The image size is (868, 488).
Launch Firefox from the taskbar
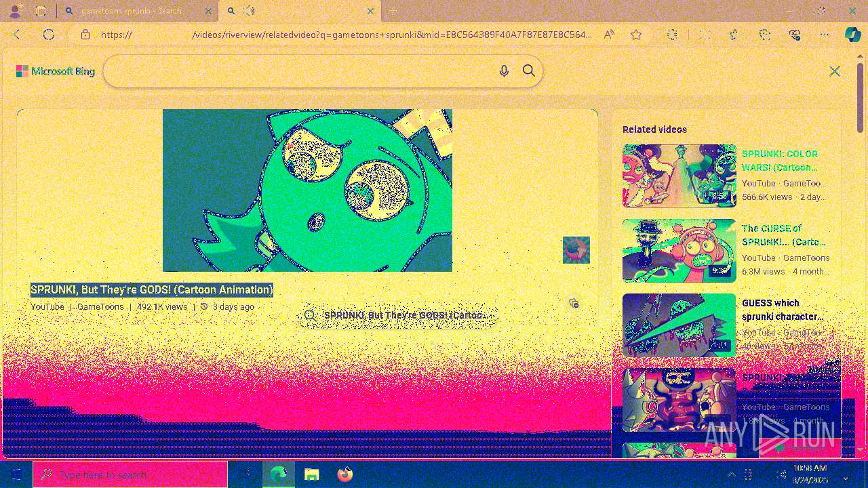tap(345, 475)
